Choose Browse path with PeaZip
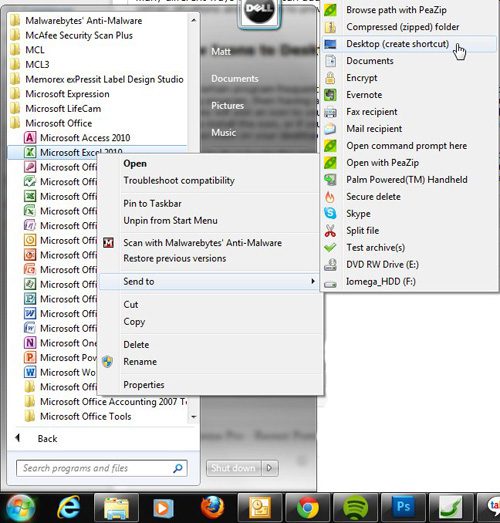Viewport: 500px width, 523px height. click(396, 10)
